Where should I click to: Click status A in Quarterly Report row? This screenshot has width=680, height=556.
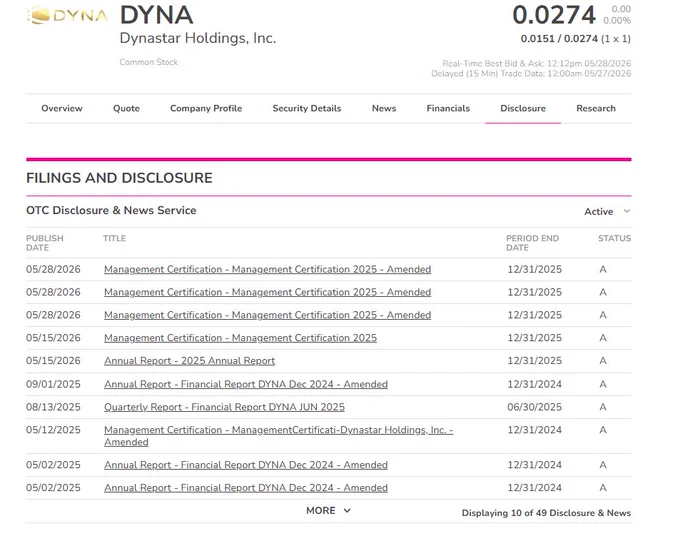[603, 407]
